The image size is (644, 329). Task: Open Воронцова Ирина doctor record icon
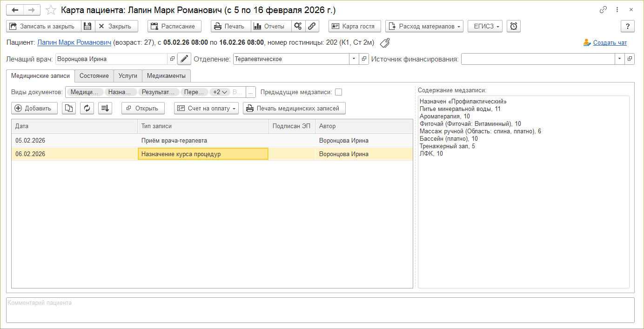tap(172, 59)
